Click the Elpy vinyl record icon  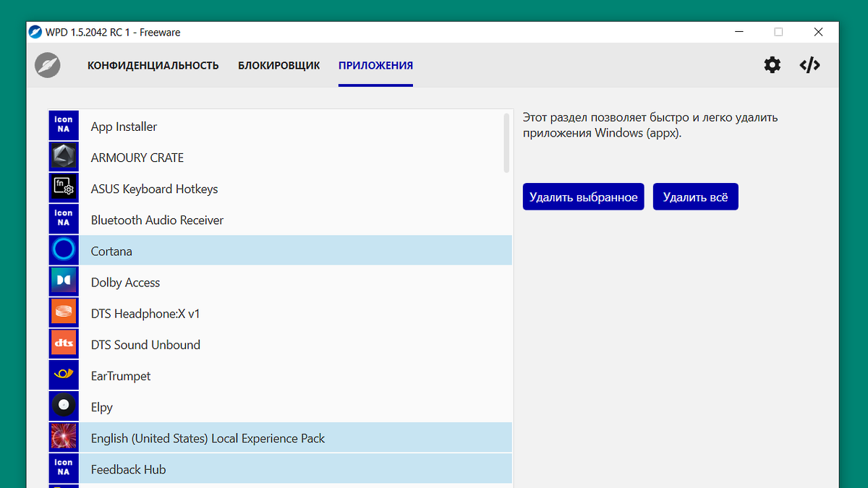point(64,406)
